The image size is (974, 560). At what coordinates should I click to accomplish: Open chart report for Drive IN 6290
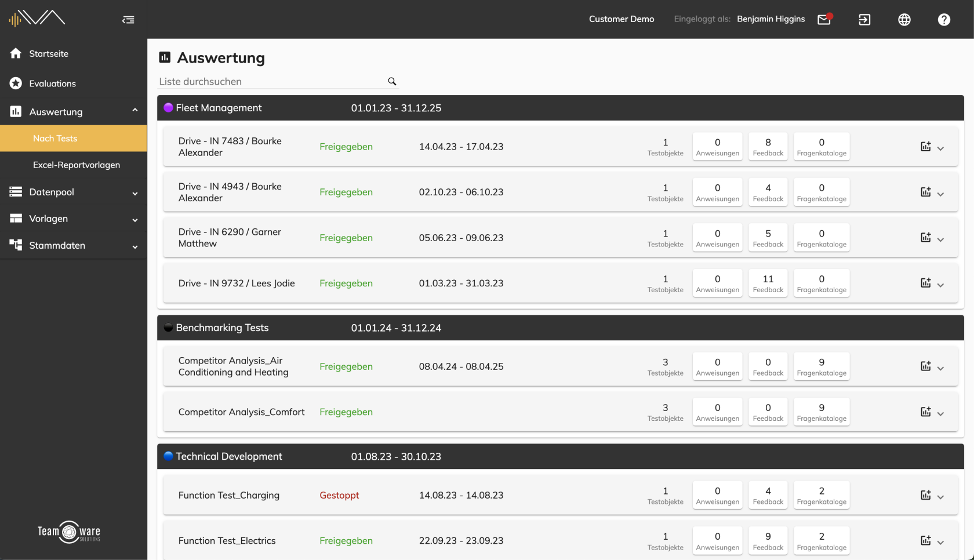(x=926, y=238)
